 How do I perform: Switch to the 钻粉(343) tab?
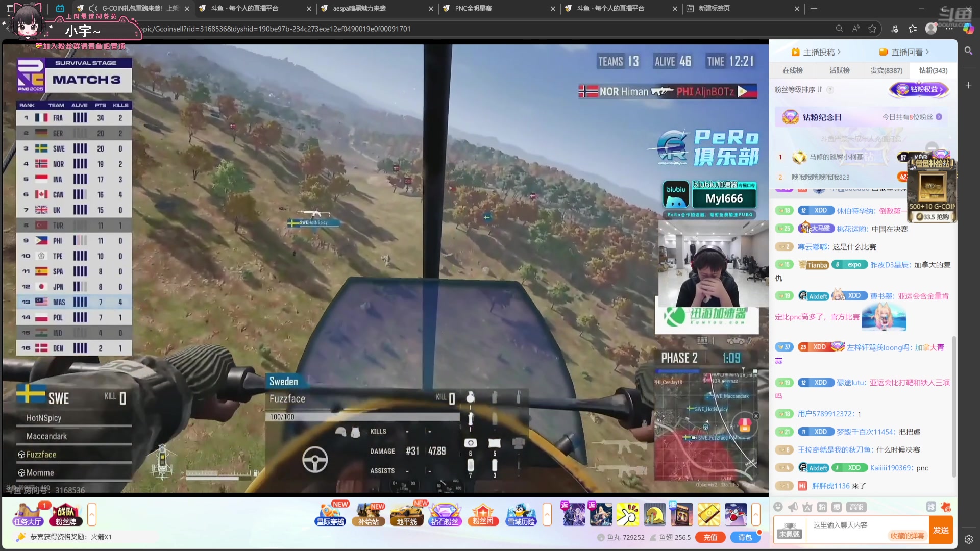point(934,70)
